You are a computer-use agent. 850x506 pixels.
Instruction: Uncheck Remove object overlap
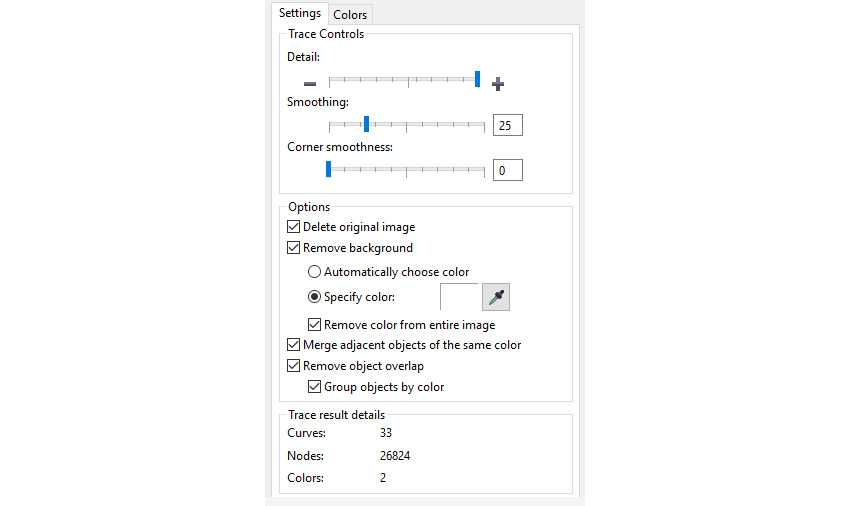pyautogui.click(x=294, y=366)
